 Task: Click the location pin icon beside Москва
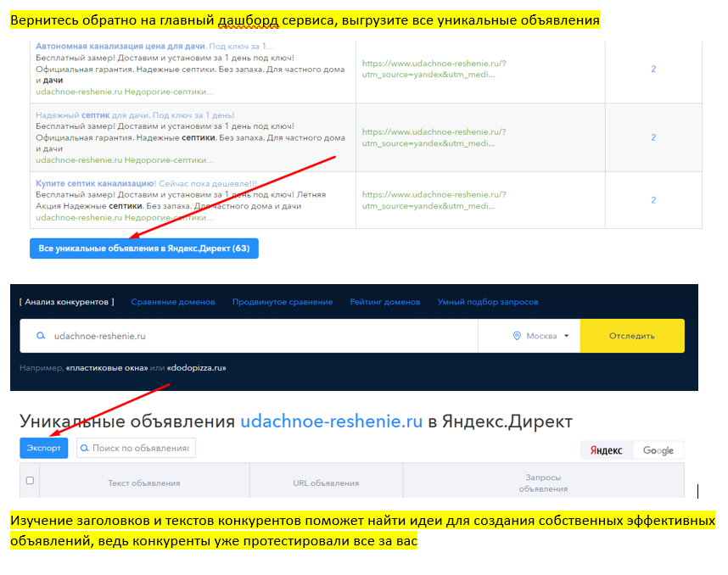coord(517,336)
